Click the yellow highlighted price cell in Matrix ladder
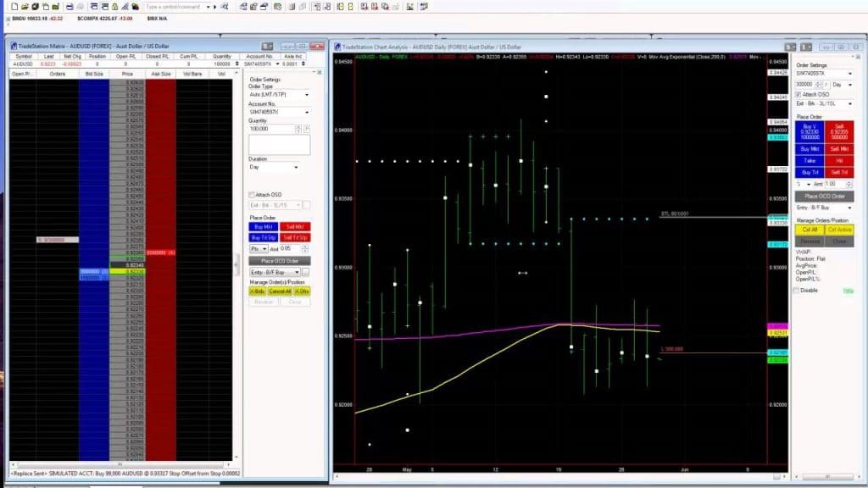This screenshot has height=488, width=868. point(127,272)
